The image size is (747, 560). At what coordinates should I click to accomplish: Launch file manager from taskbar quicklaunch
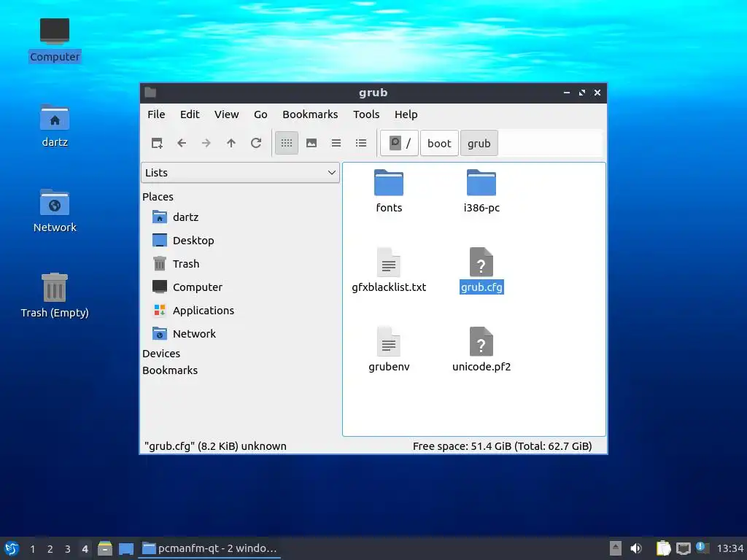point(105,548)
